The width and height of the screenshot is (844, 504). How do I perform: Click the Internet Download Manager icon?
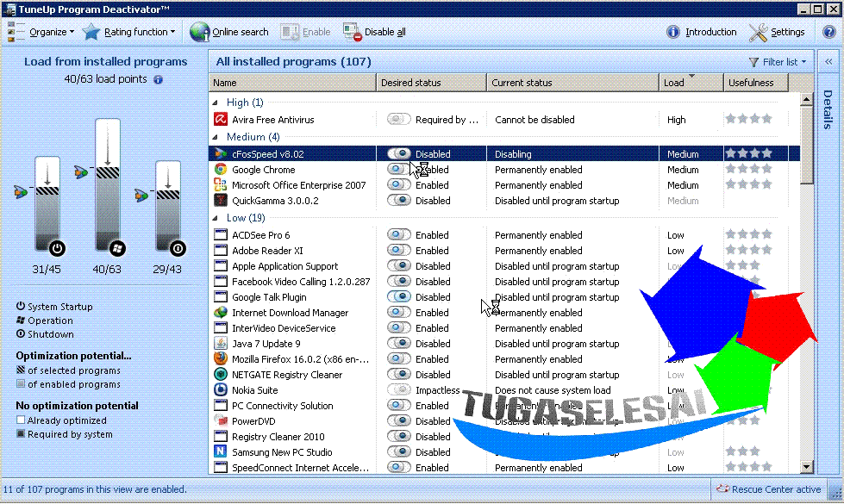pyautogui.click(x=220, y=312)
